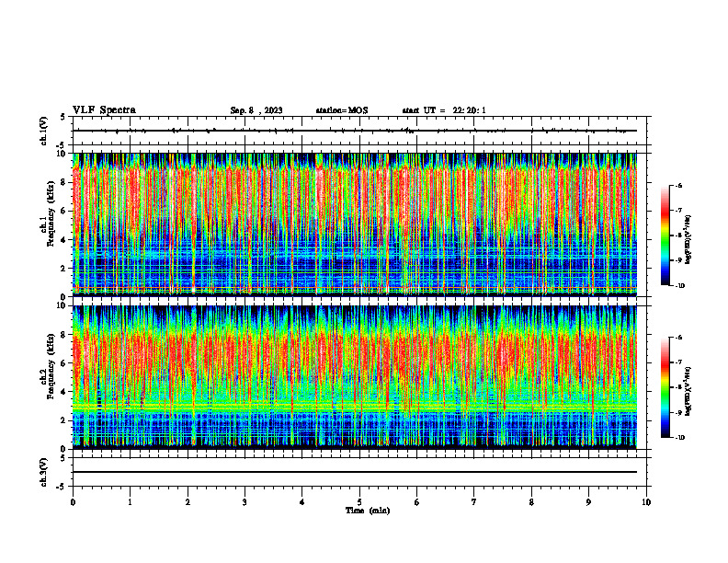Click the 'station=MOS' label

tap(342, 110)
